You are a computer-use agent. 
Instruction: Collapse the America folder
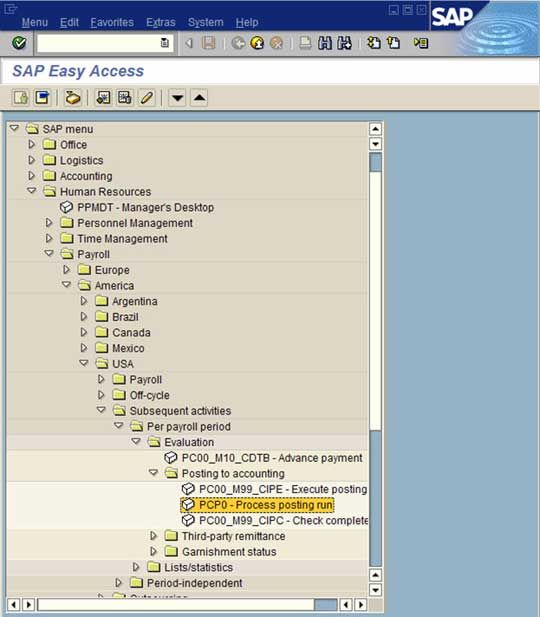click(66, 284)
